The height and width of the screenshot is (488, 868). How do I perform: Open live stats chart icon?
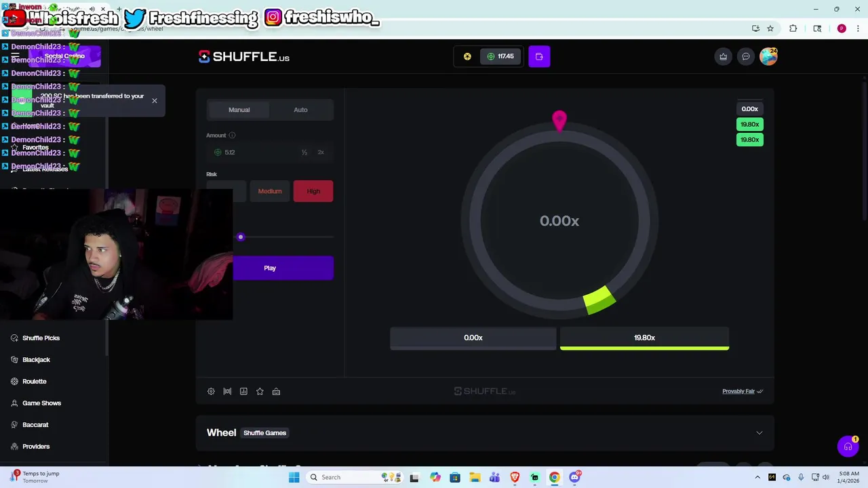coord(243,391)
